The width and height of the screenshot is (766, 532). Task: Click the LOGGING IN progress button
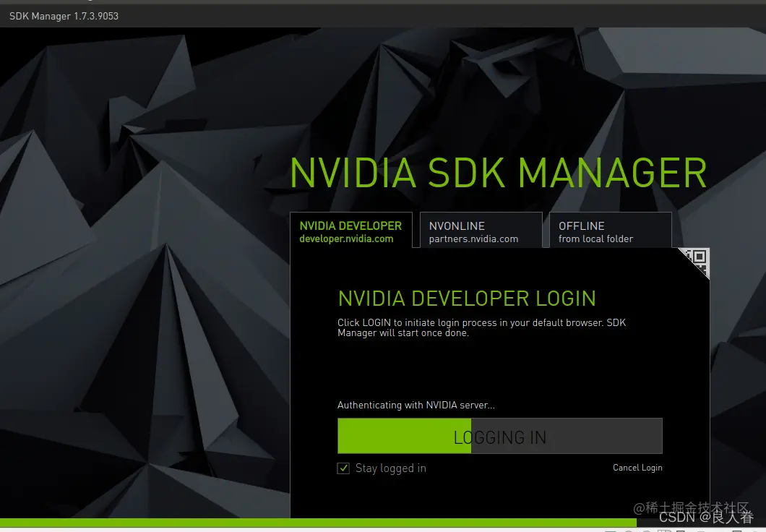click(x=500, y=436)
